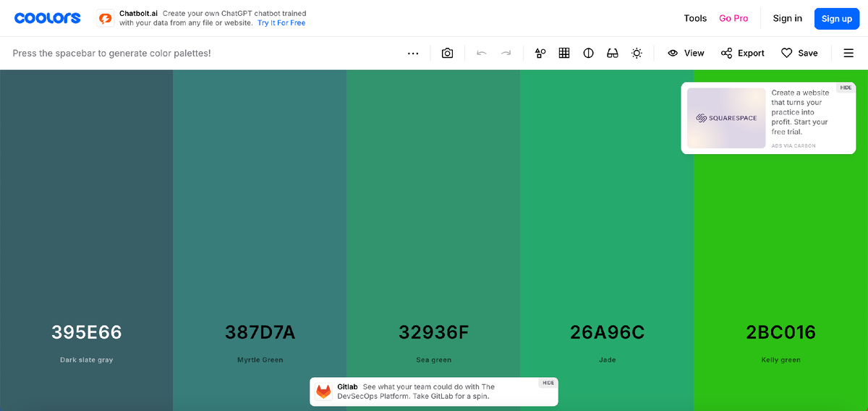Click the Myrtle Green color name

point(260,360)
